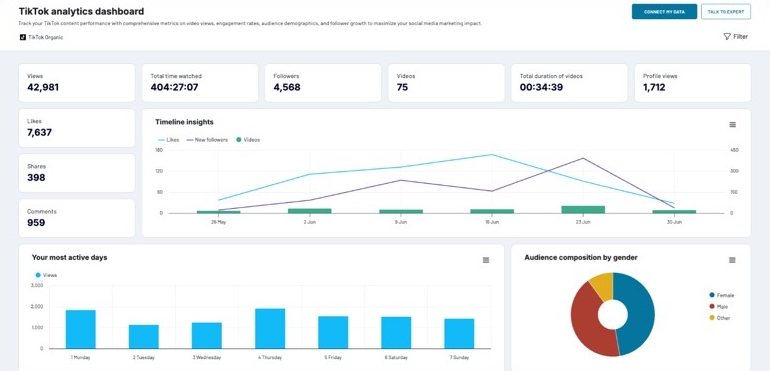Viewport: 770px width, 371px height.
Task: Click the 26 May videos bar
Action: [x=219, y=212]
